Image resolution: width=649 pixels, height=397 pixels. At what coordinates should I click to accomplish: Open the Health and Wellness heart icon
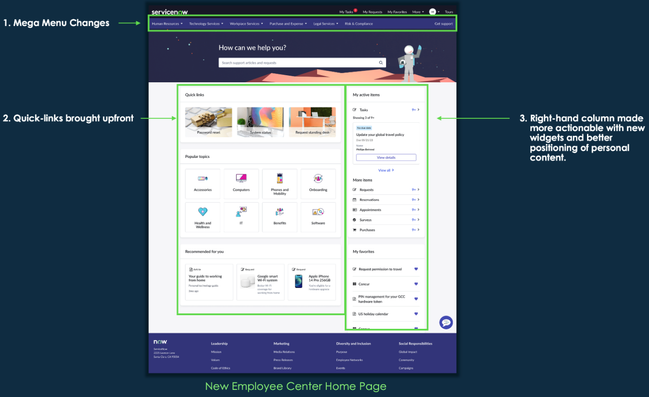click(x=202, y=212)
